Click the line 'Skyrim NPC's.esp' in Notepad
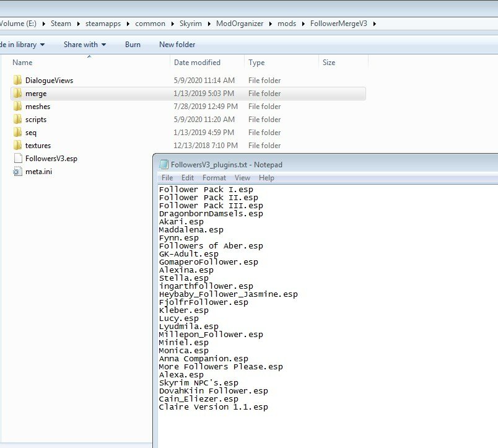Viewport: 498px width, 448px height. coord(198,383)
